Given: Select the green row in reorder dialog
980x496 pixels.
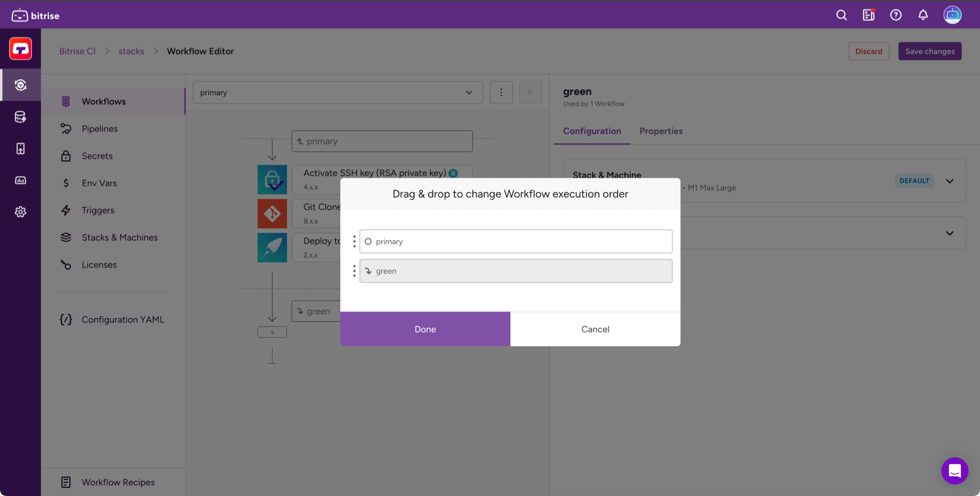Looking at the screenshot, I should (x=516, y=271).
